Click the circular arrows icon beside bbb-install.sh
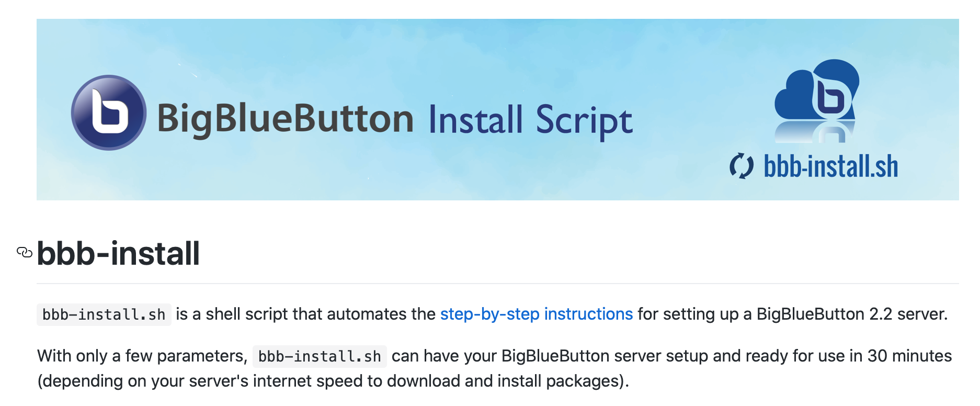This screenshot has width=980, height=406. 742,166
